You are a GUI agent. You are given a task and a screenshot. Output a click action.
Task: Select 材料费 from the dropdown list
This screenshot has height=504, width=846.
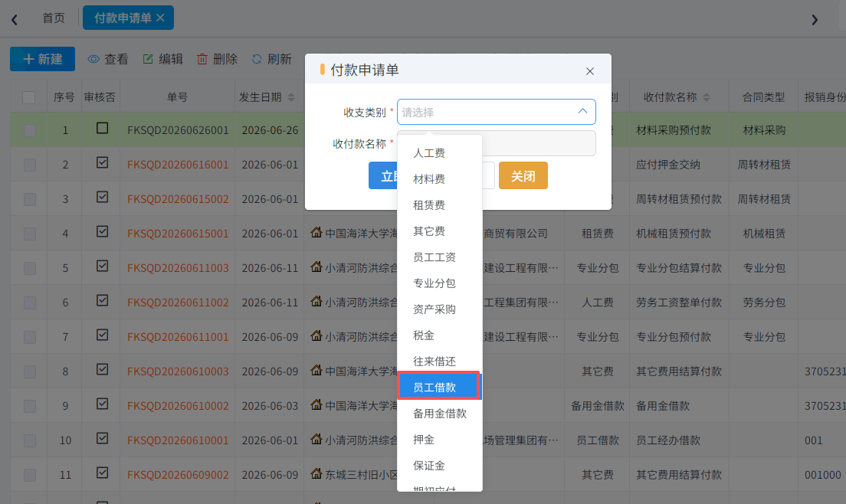point(440,179)
